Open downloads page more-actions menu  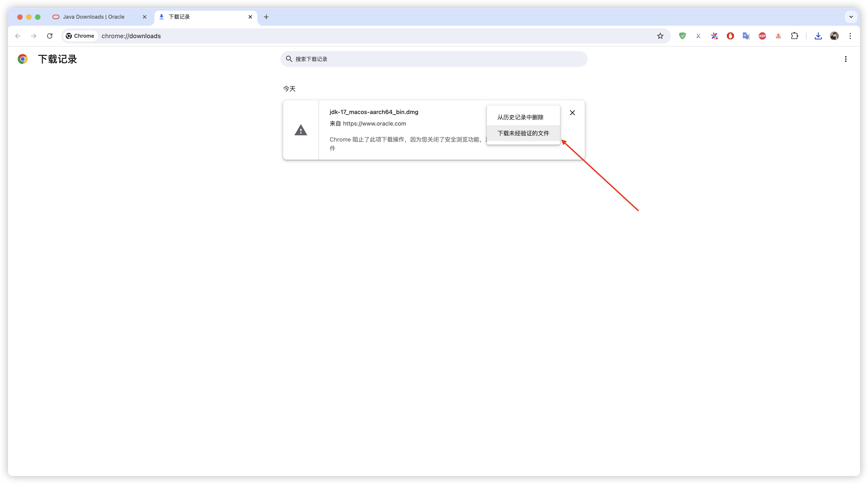point(845,59)
